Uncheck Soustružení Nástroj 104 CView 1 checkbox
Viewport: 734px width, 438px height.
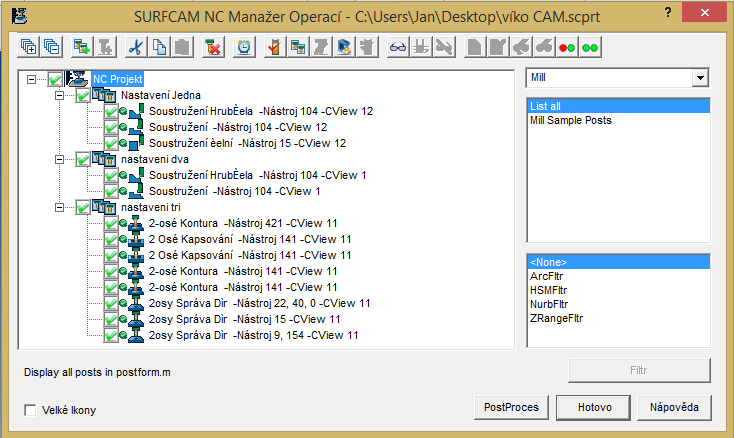111,191
